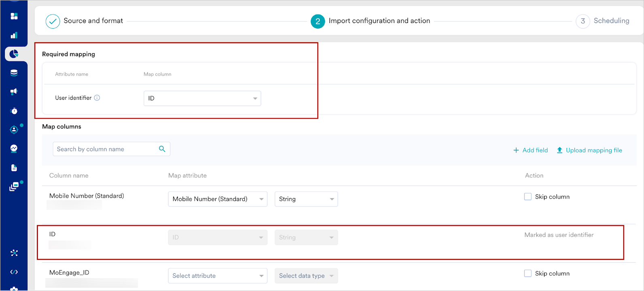The height and width of the screenshot is (291, 644).
Task: Click the Search by column name field
Action: [106, 149]
